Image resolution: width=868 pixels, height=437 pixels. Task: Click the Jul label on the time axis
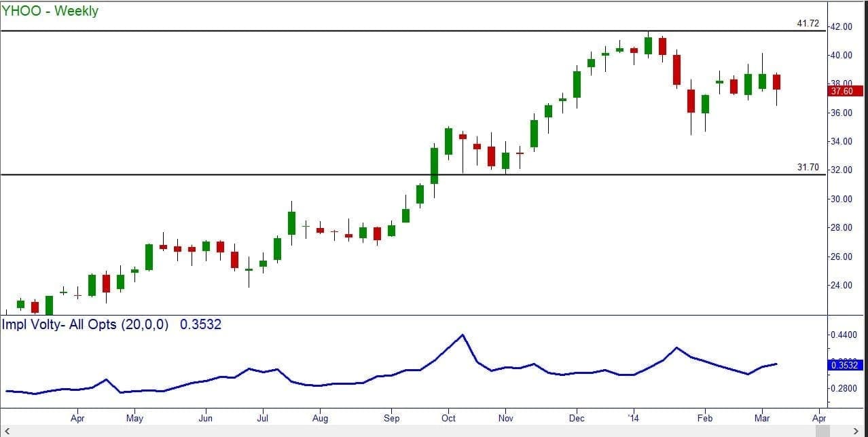pyautogui.click(x=263, y=419)
